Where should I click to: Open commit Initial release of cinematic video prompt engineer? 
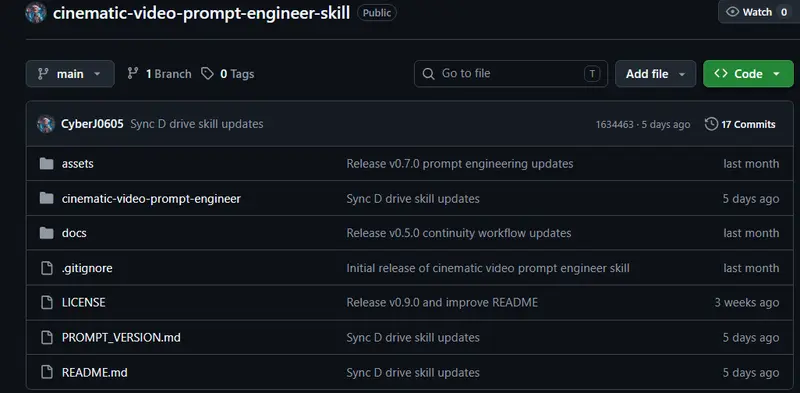(x=488, y=268)
